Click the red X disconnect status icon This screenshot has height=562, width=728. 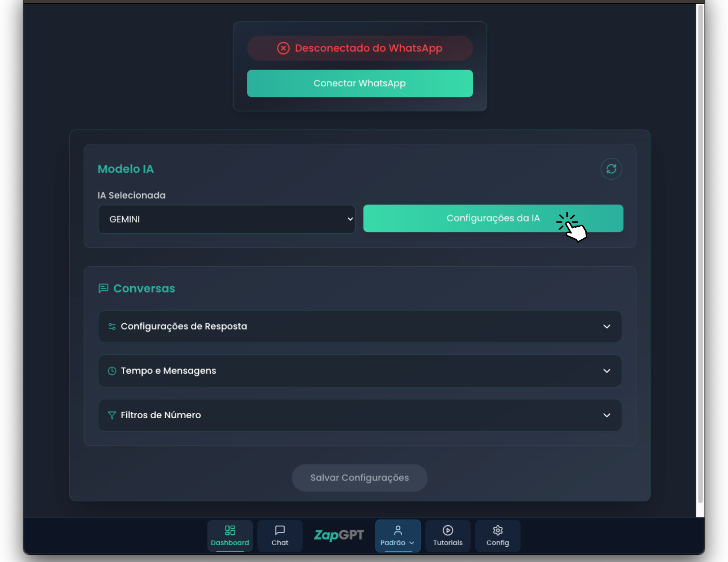283,48
